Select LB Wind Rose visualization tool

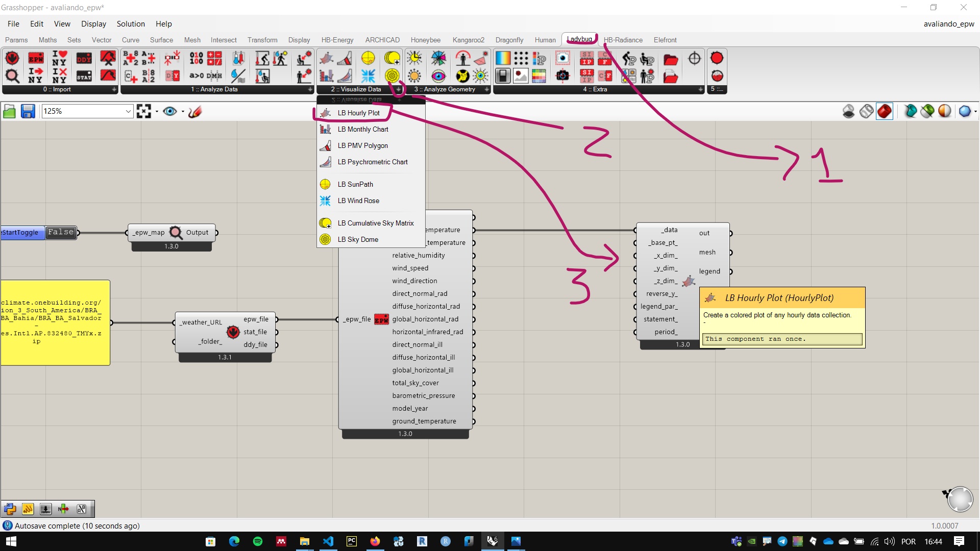point(359,201)
